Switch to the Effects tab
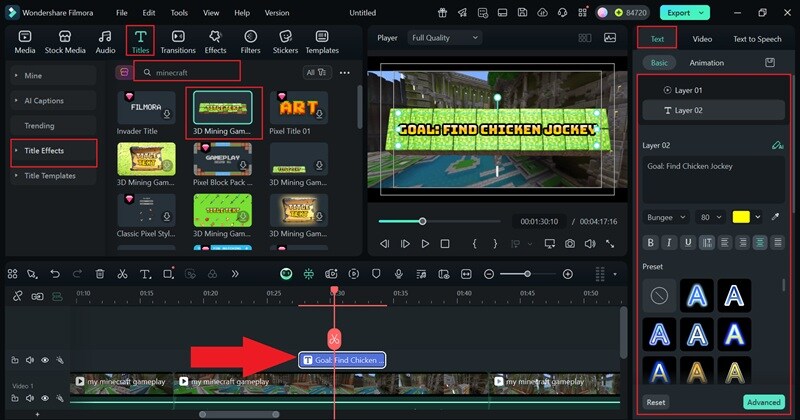 click(x=215, y=42)
